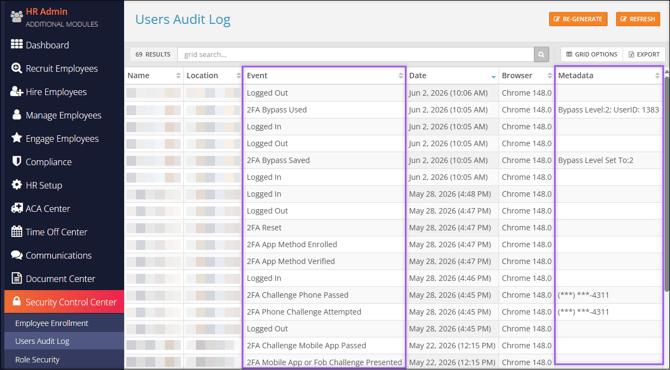
Task: Open GRID OPTIONS
Action: [x=592, y=54]
